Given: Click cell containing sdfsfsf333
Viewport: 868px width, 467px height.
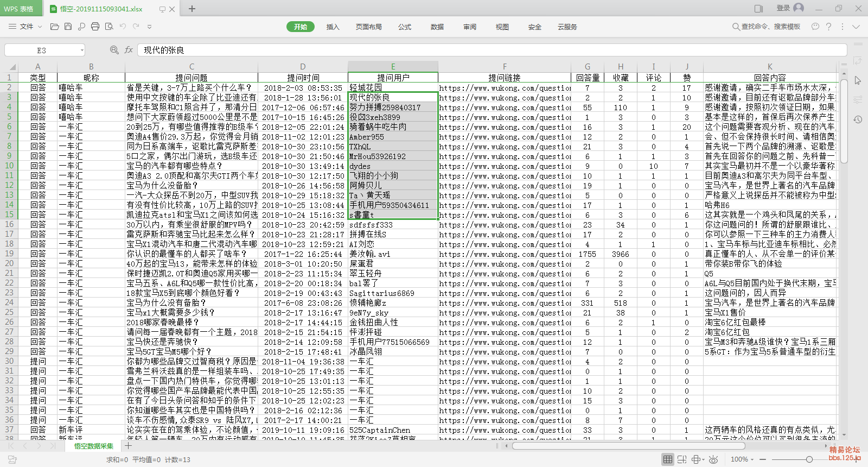Looking at the screenshot, I should point(393,224).
